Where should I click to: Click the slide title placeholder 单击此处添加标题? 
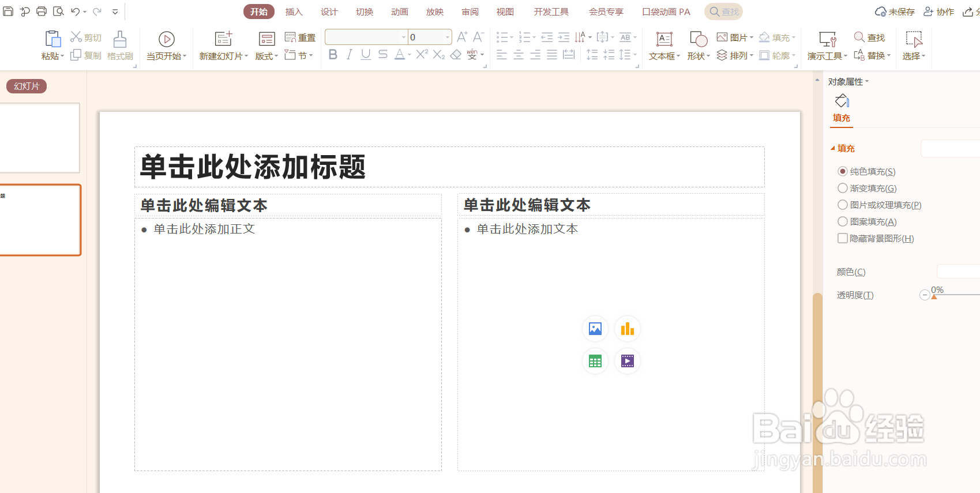[449, 167]
